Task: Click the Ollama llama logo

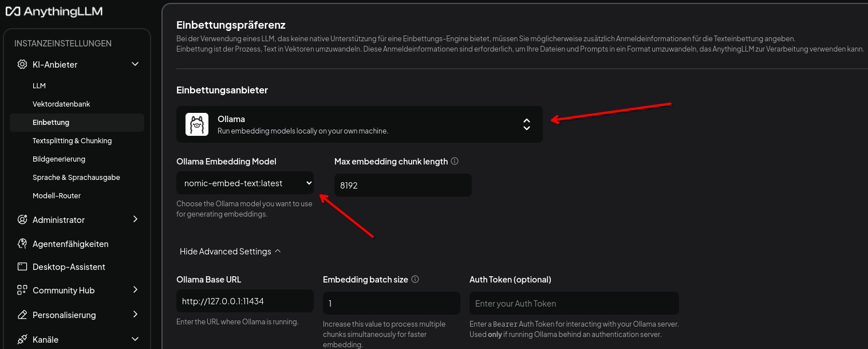Action: 197,124
